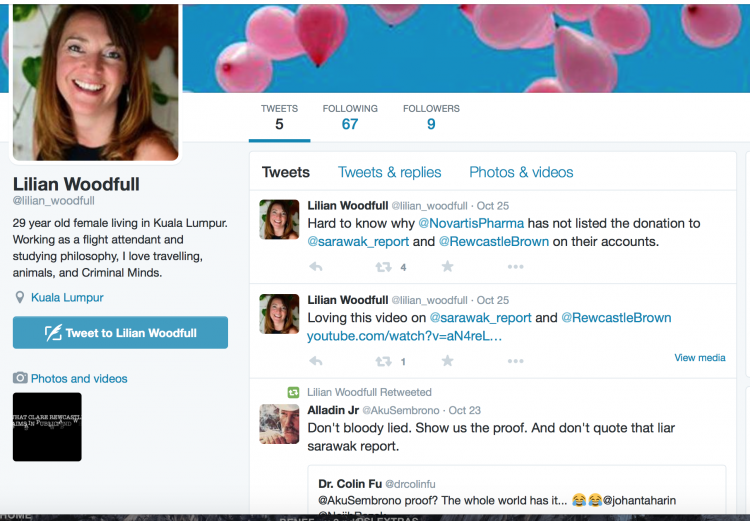Viewport: 750px width, 521px height.
Task: Click the retweet count 4
Action: 403,267
